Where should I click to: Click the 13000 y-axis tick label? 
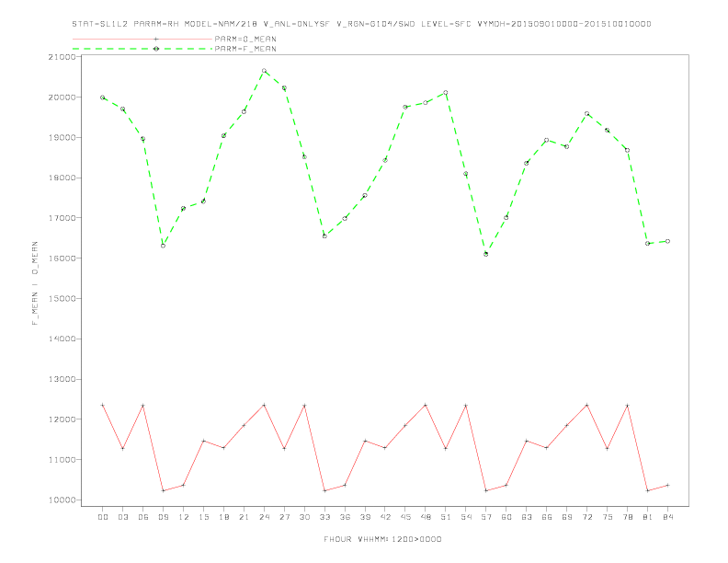62,380
